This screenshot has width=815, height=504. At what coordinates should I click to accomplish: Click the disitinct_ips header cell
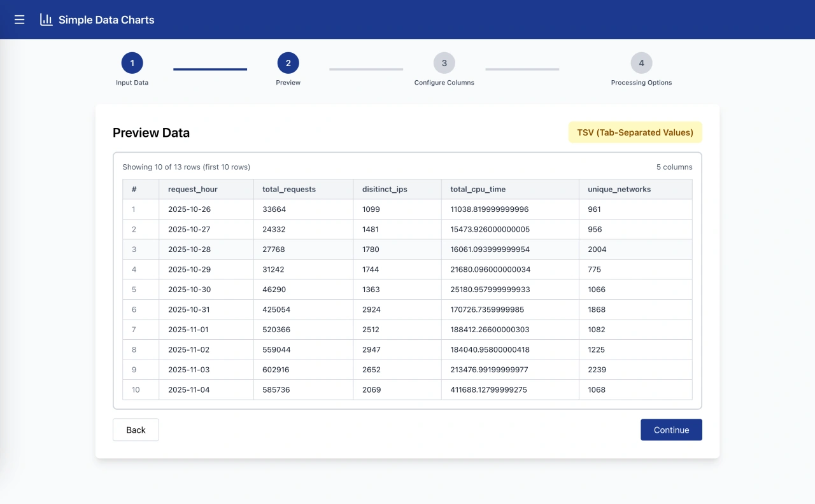click(x=385, y=189)
